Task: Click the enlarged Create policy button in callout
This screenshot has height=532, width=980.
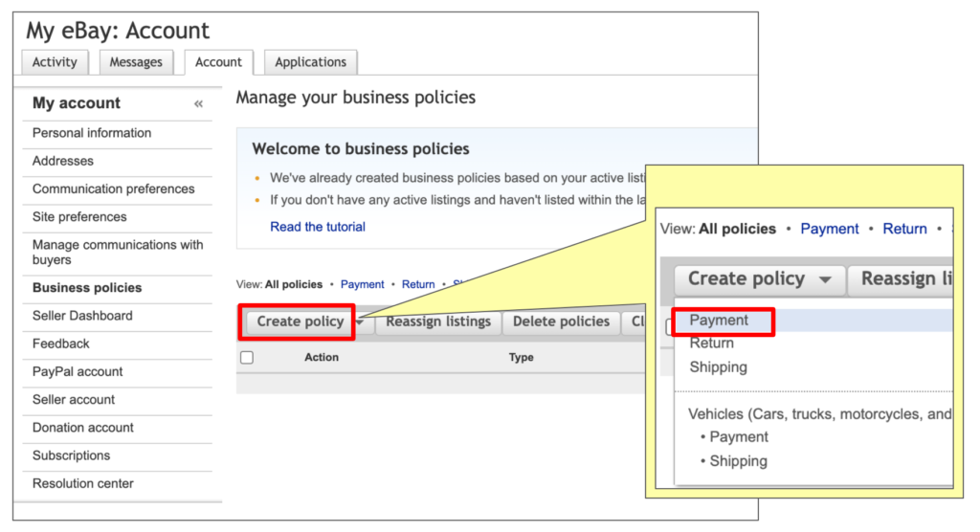Action: [x=759, y=278]
